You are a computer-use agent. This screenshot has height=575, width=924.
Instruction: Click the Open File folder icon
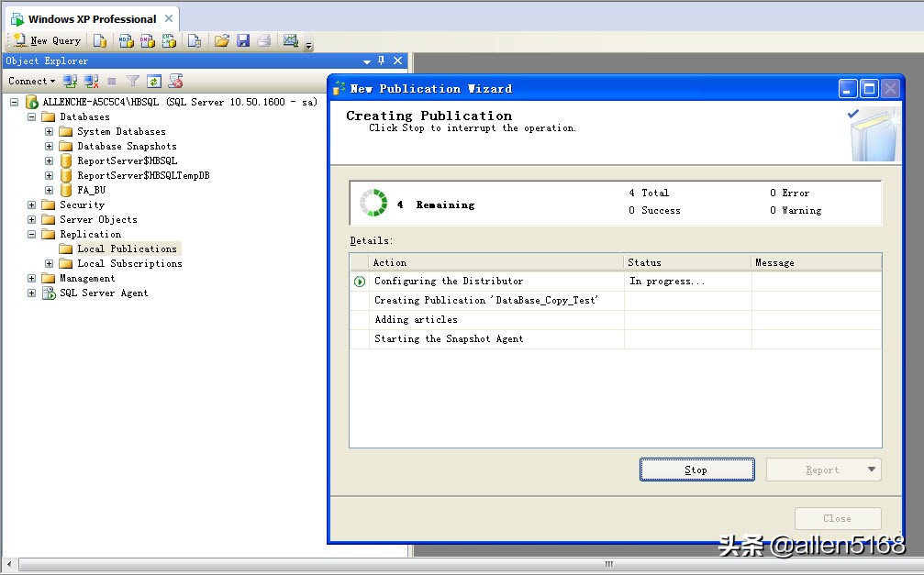221,40
